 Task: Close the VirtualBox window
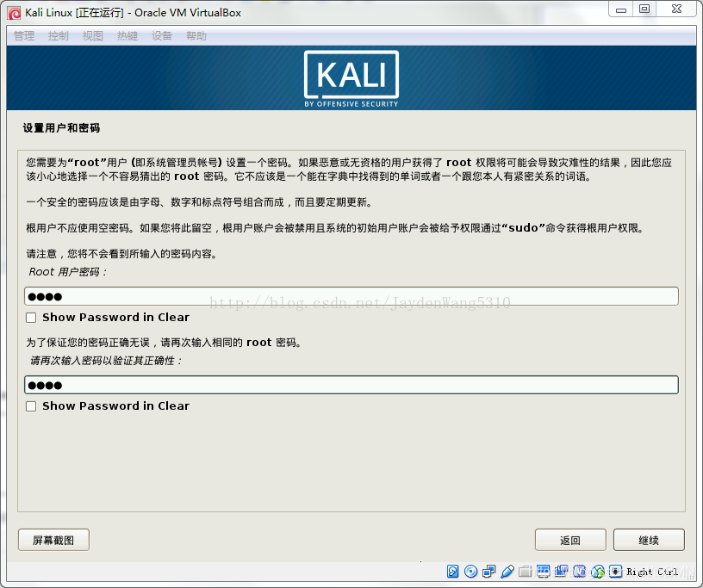click(x=676, y=9)
